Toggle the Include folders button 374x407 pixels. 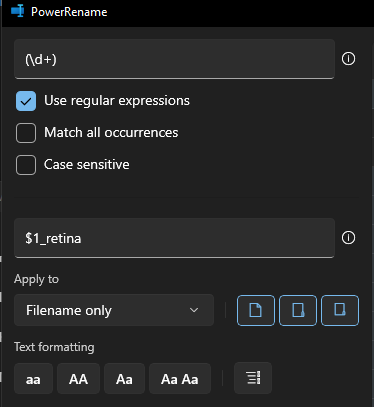(298, 310)
